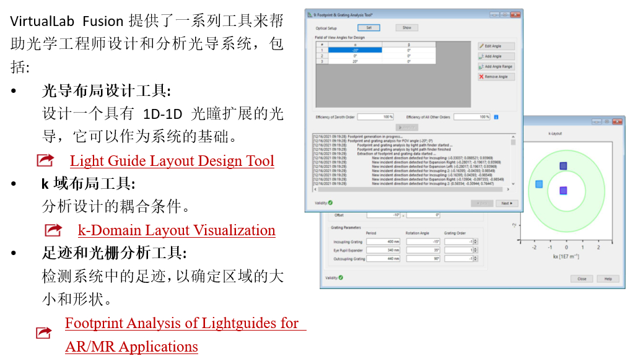Click the share arrow icon beside Footprint Analysis link
The width and height of the screenshot is (633, 364).
click(44, 332)
